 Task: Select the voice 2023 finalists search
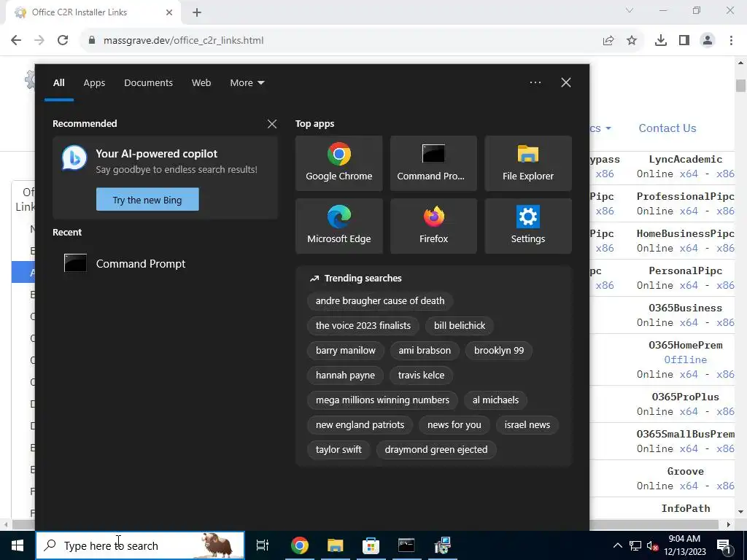[363, 326]
